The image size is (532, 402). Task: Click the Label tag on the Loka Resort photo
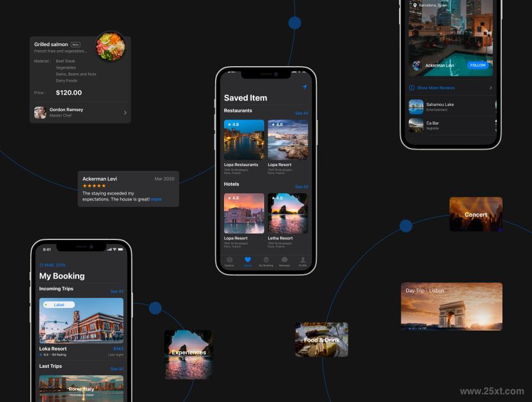coord(59,304)
